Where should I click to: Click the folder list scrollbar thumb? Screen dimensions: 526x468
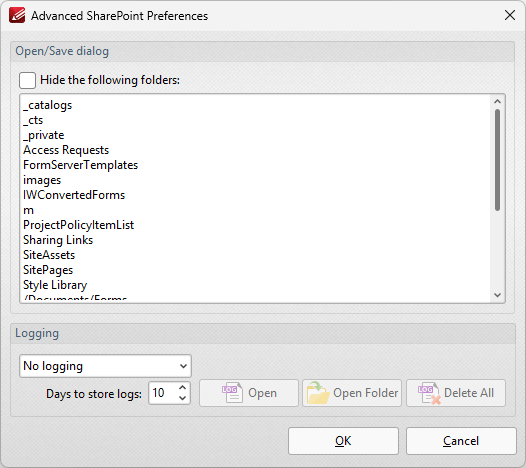497,160
